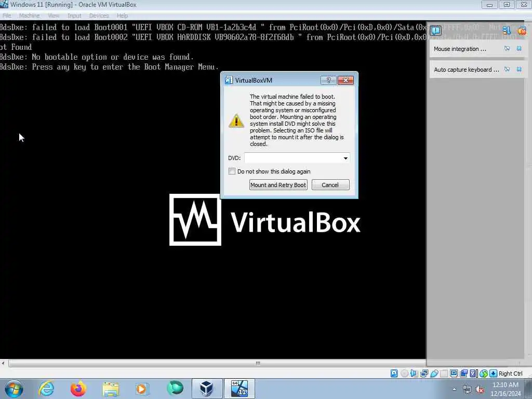Toggle the notification center speech-bubble icon
532x399 pixels.
click(x=435, y=31)
